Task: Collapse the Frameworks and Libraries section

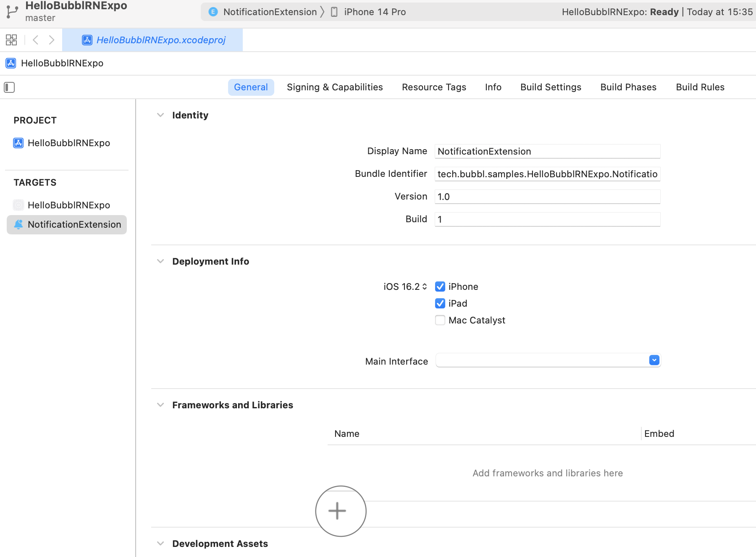Action: [x=160, y=405]
